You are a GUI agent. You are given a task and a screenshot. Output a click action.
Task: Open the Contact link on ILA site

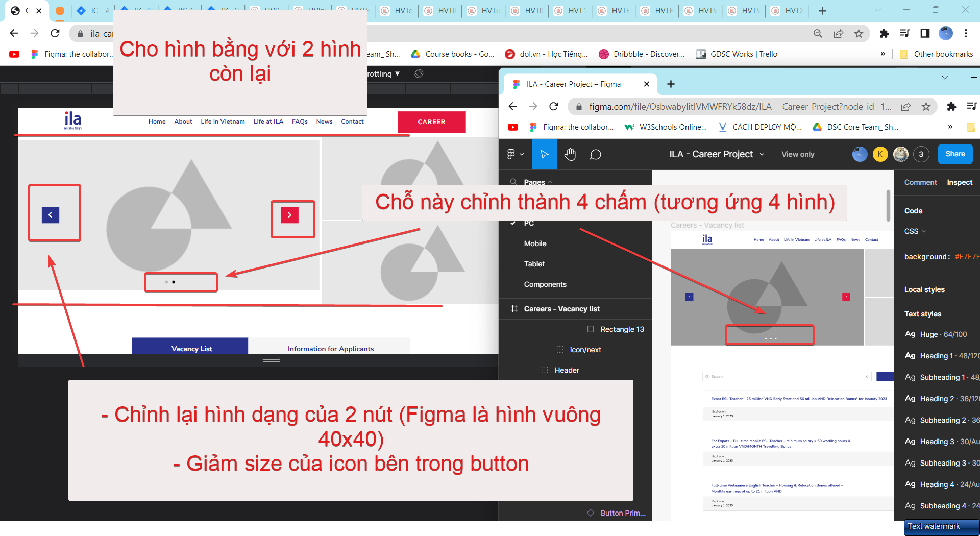tap(352, 121)
